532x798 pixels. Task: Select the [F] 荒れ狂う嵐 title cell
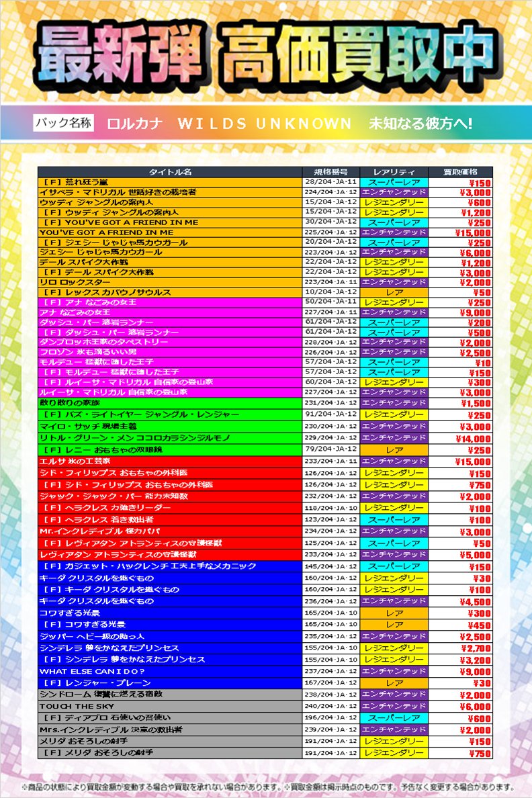170,182
